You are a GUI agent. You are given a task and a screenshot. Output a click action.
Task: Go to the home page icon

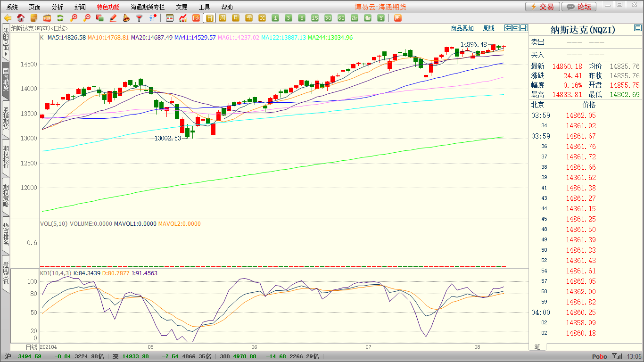[21, 18]
